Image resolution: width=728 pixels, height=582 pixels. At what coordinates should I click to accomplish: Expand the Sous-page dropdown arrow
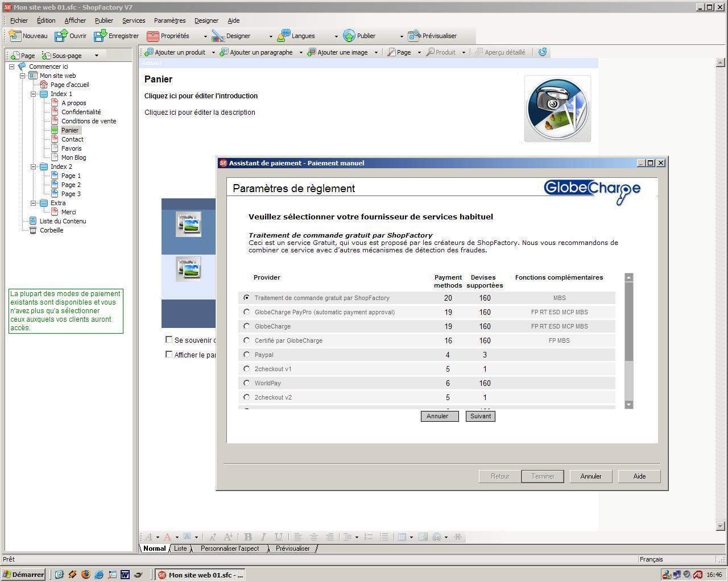(x=97, y=56)
